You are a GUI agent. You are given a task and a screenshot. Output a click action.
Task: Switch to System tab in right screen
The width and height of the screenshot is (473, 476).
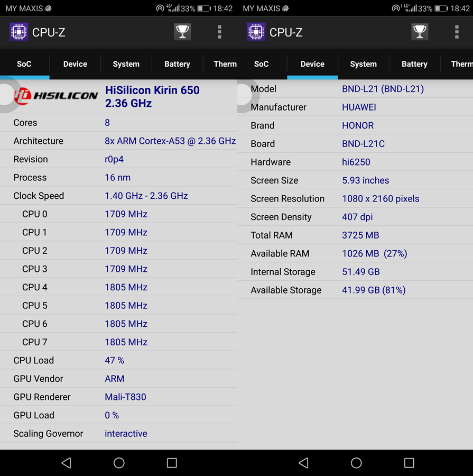(x=364, y=64)
